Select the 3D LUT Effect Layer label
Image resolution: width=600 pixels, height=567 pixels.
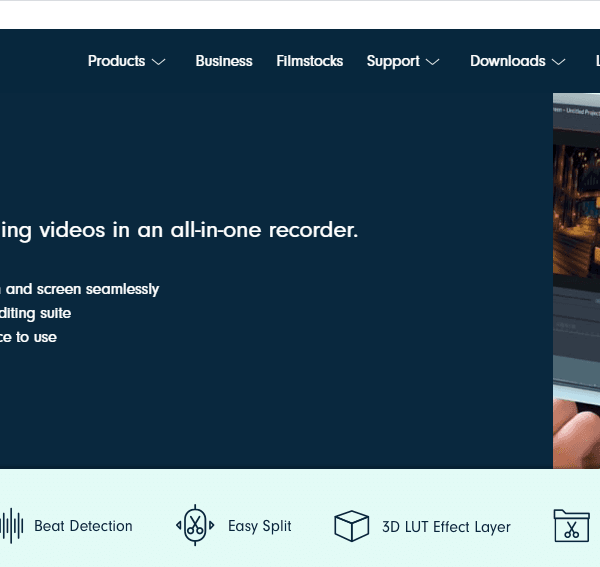pyautogui.click(x=446, y=527)
